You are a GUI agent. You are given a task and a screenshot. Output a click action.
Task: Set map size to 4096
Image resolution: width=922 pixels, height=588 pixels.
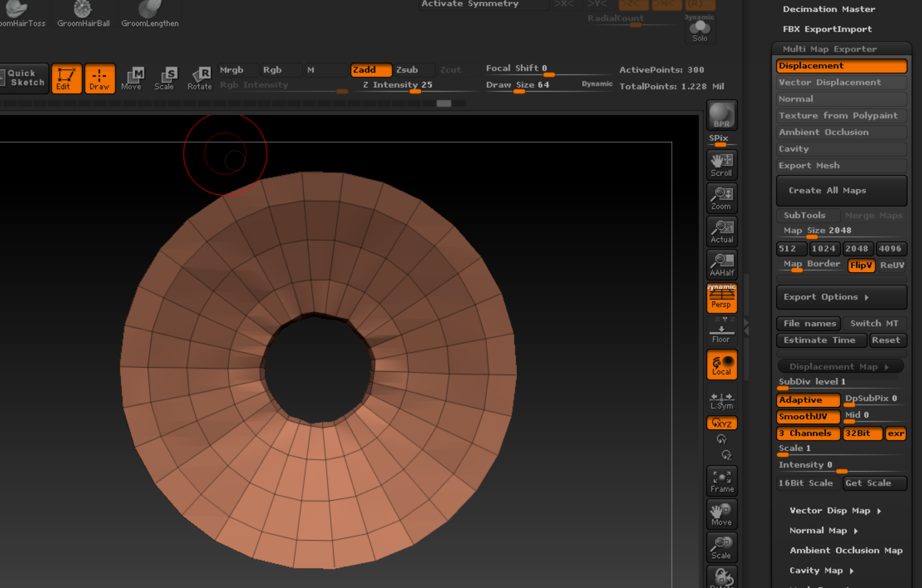(x=891, y=249)
